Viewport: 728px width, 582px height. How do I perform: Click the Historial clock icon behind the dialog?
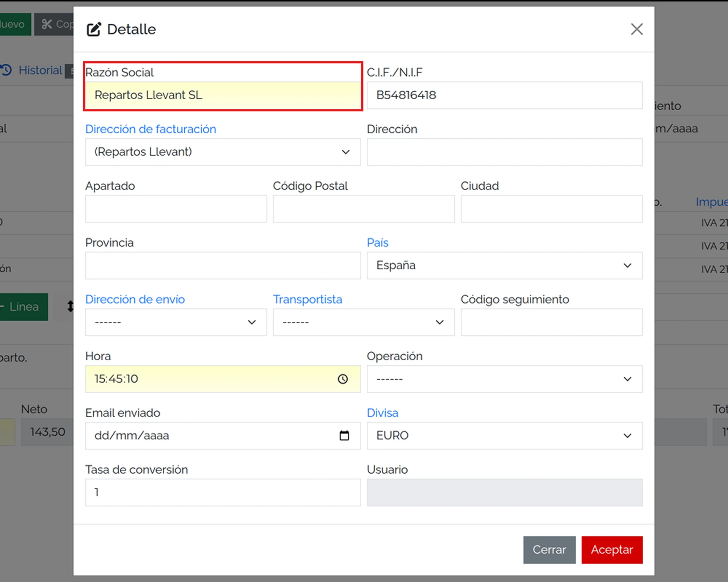[x=6, y=70]
